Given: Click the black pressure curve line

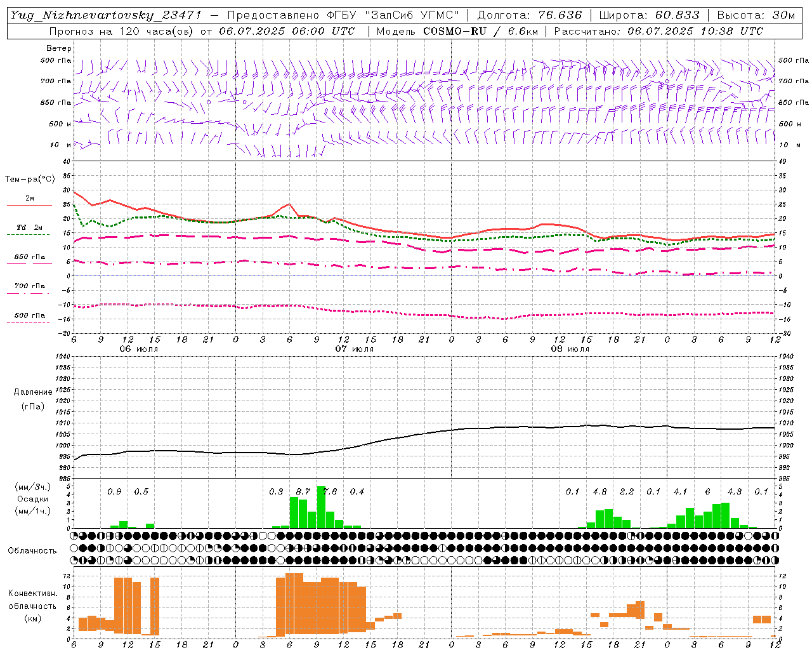Looking at the screenshot, I should pyautogui.click(x=425, y=434).
